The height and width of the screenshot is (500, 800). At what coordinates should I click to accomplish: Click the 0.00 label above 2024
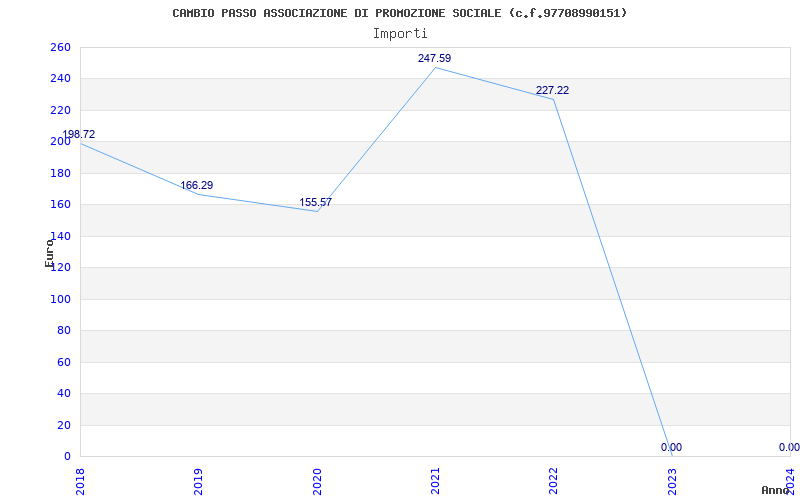(x=789, y=447)
